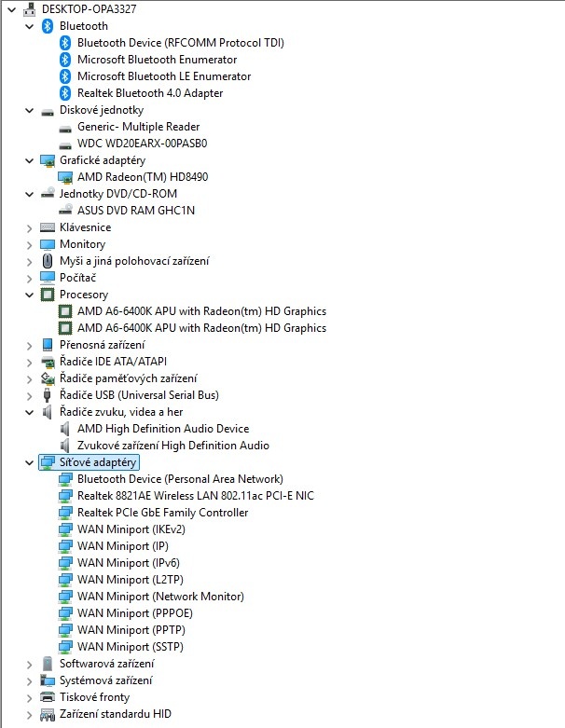Select Realtek PCIe GbE Family Controller
This screenshot has width=565, height=728.
click(162, 513)
